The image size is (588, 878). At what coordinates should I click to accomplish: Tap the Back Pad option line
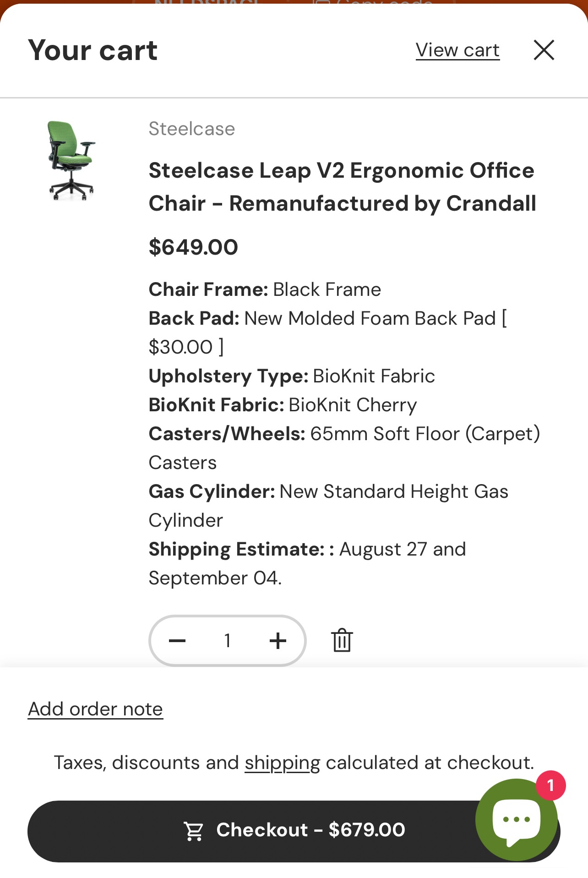[x=328, y=333]
